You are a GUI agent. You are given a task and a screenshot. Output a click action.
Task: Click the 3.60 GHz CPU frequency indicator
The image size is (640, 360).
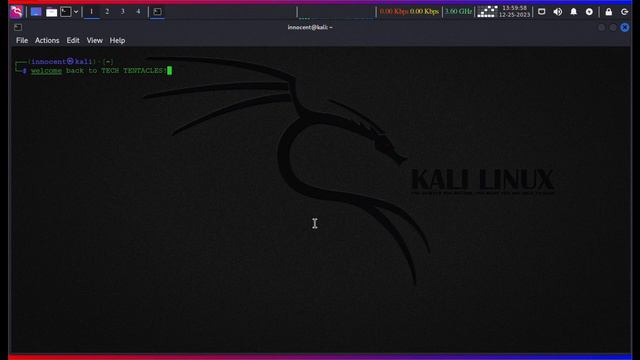pyautogui.click(x=458, y=11)
